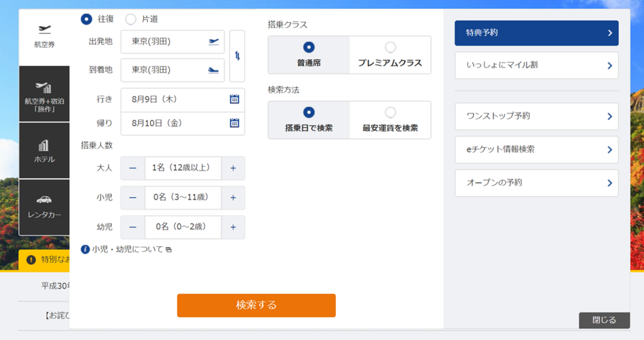
Task: Select 普通席 economy class option
Action: 309,55
